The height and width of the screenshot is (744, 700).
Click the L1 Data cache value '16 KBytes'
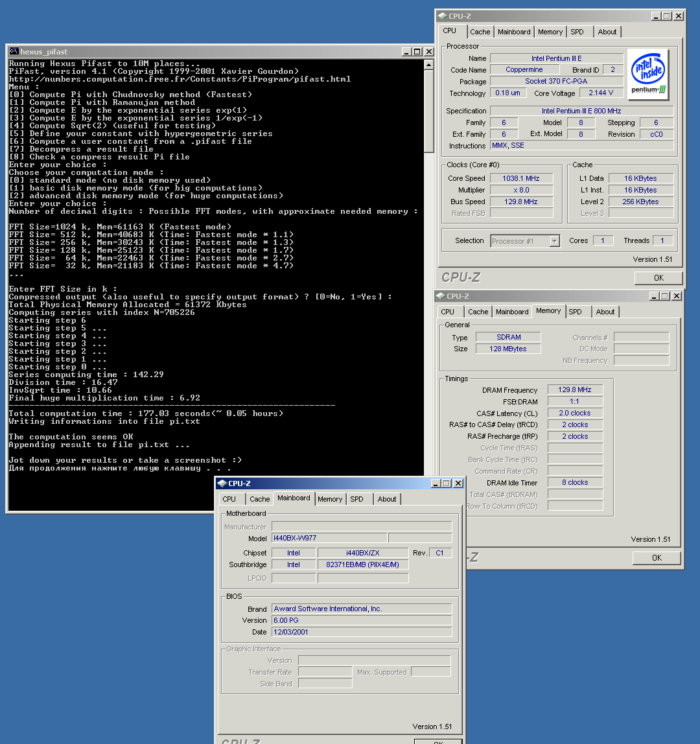[640, 178]
